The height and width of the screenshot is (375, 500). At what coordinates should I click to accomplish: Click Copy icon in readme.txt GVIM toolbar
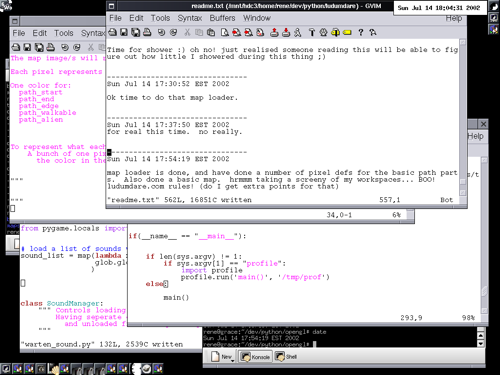click(x=199, y=32)
